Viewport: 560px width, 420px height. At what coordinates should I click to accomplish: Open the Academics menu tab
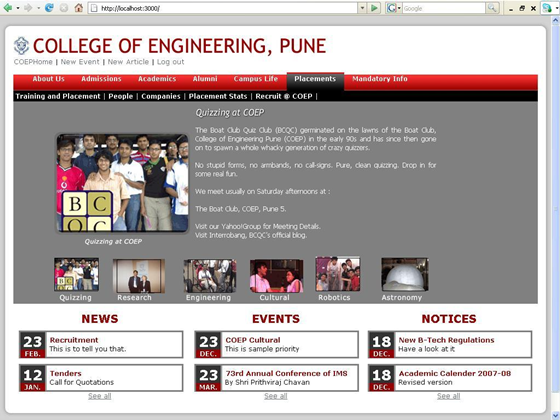pos(157,79)
